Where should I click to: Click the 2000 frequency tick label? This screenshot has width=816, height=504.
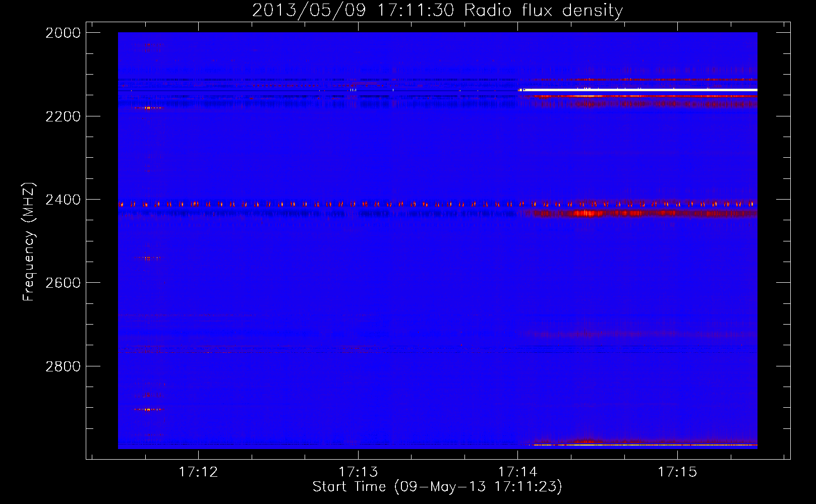[63, 33]
